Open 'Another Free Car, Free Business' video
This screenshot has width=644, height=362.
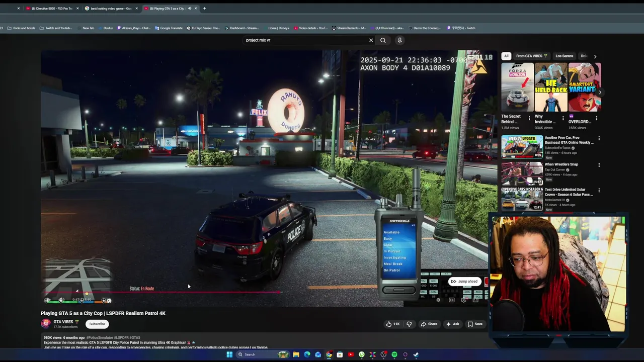click(x=569, y=140)
